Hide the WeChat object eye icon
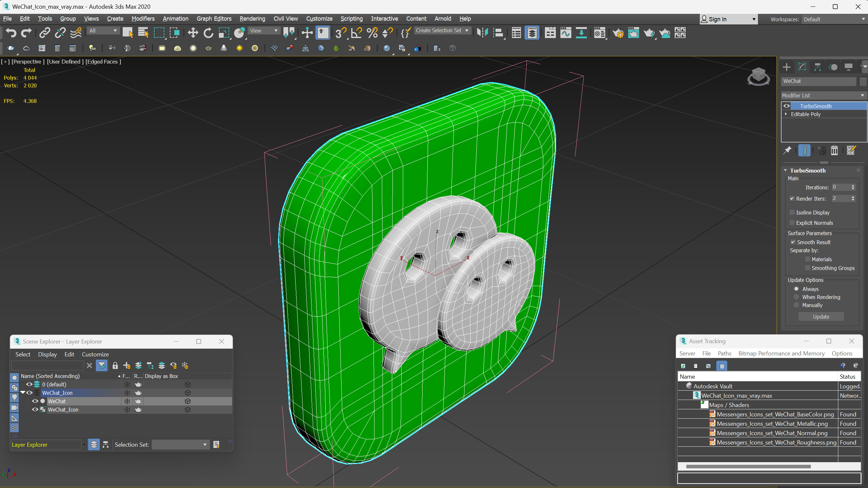This screenshot has width=868, height=488. [x=35, y=401]
